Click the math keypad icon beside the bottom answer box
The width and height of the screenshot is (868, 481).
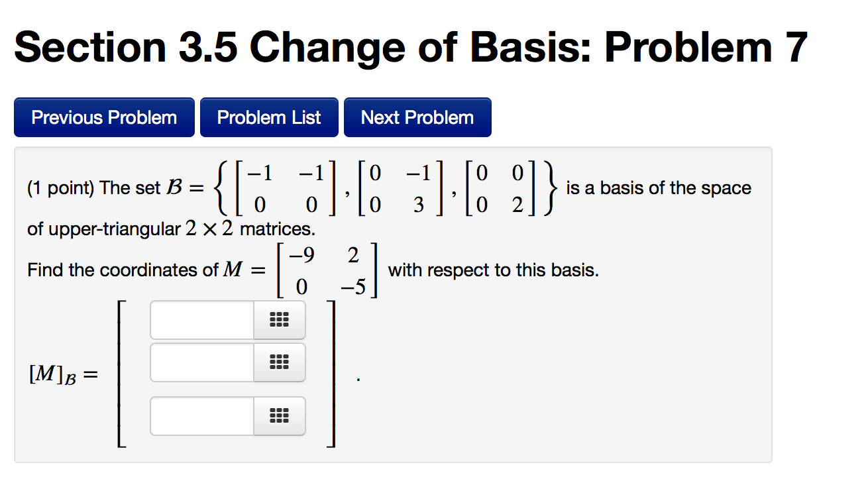pos(279,416)
